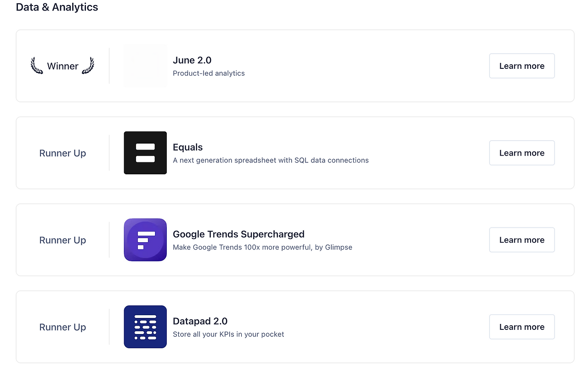Click the dark blue Datapad 2.0 icon
Viewport: 588px width, 373px height.
pyautogui.click(x=145, y=327)
